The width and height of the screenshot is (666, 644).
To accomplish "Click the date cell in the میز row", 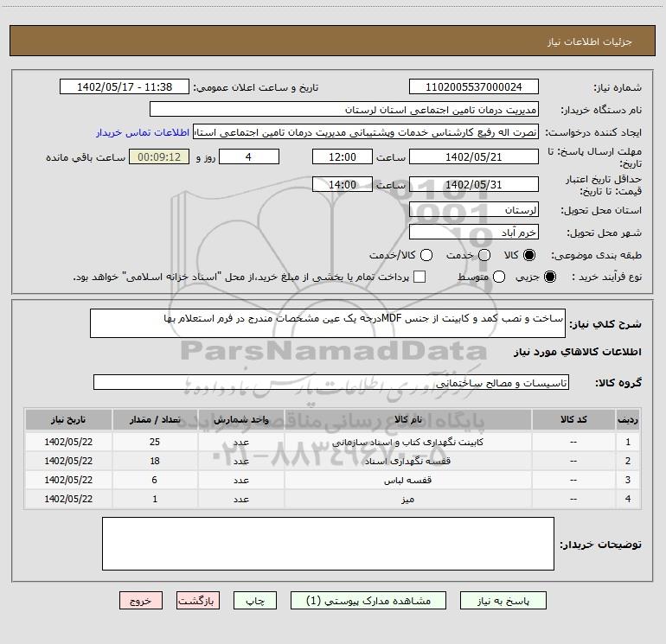I will coord(68,500).
